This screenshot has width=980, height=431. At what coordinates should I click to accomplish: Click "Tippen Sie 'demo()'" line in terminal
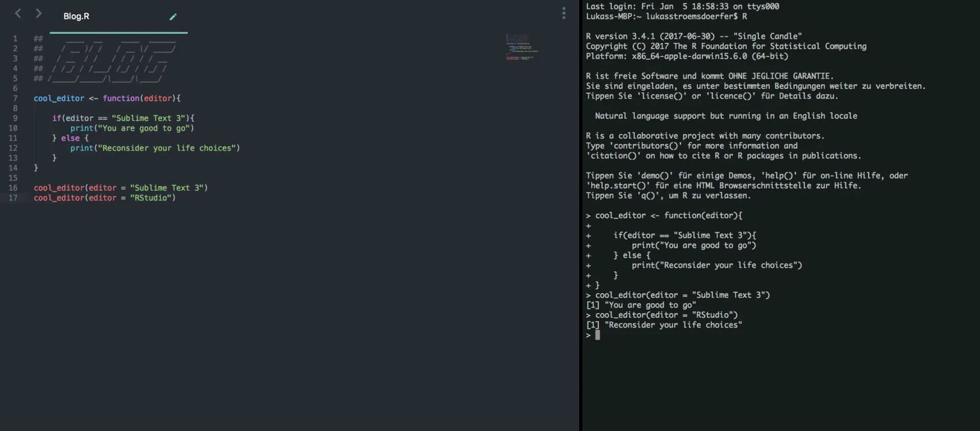point(747,175)
